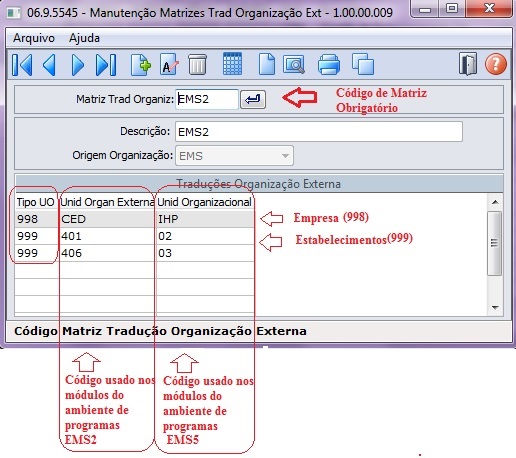This screenshot has height=458, width=516.
Task: Select the 03 cell
Action: [x=205, y=253]
